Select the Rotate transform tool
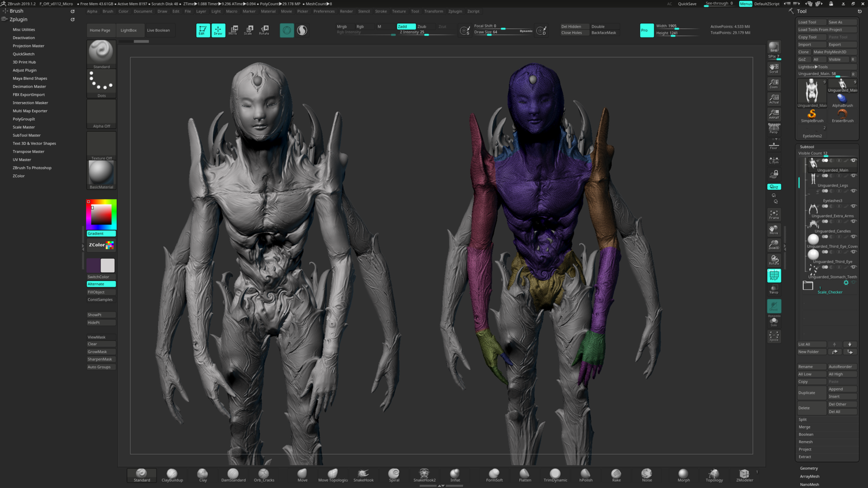 pos(264,30)
